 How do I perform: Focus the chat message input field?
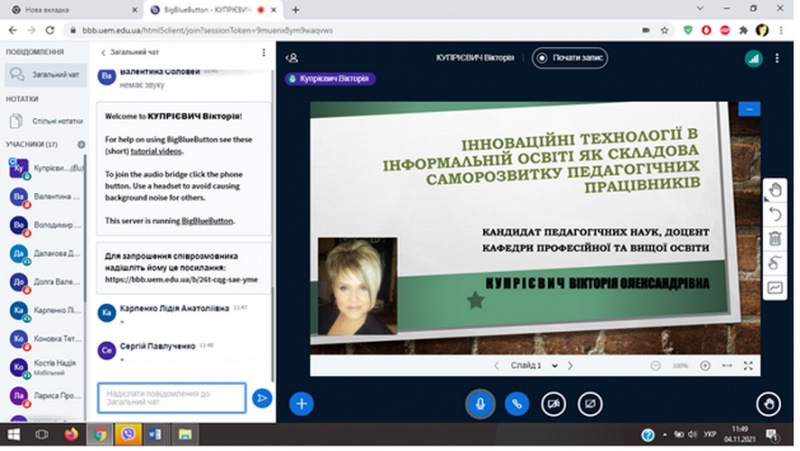pos(171,398)
